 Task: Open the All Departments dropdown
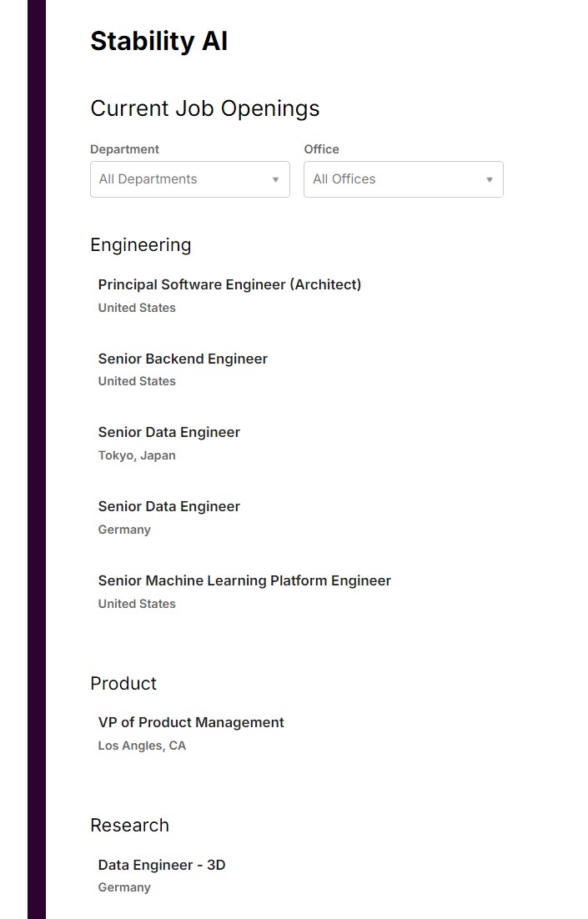(x=190, y=179)
